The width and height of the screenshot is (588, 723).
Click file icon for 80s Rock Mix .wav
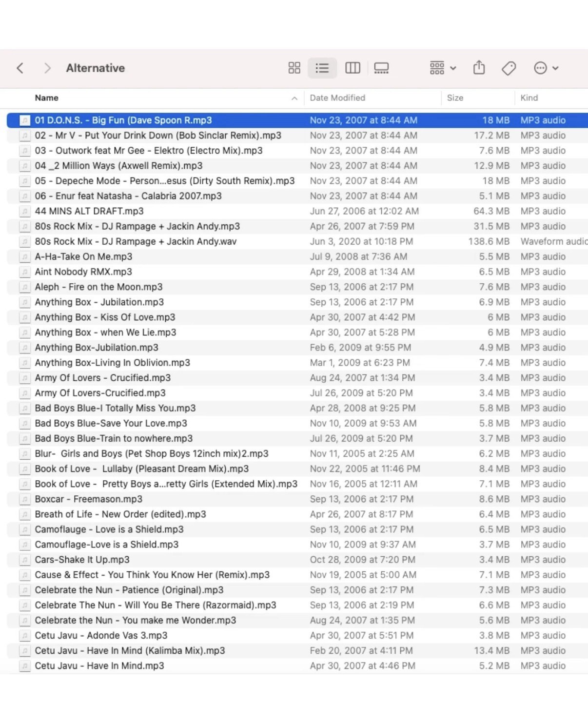point(24,241)
